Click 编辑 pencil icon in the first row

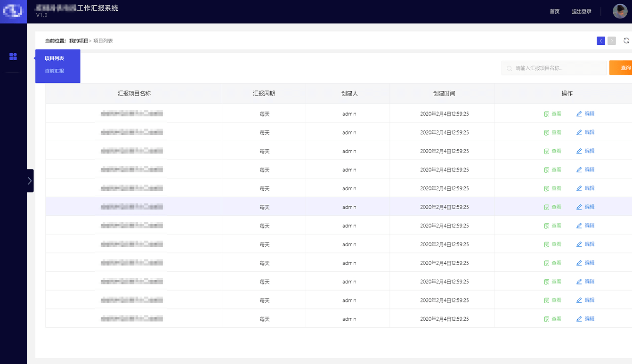coord(579,114)
